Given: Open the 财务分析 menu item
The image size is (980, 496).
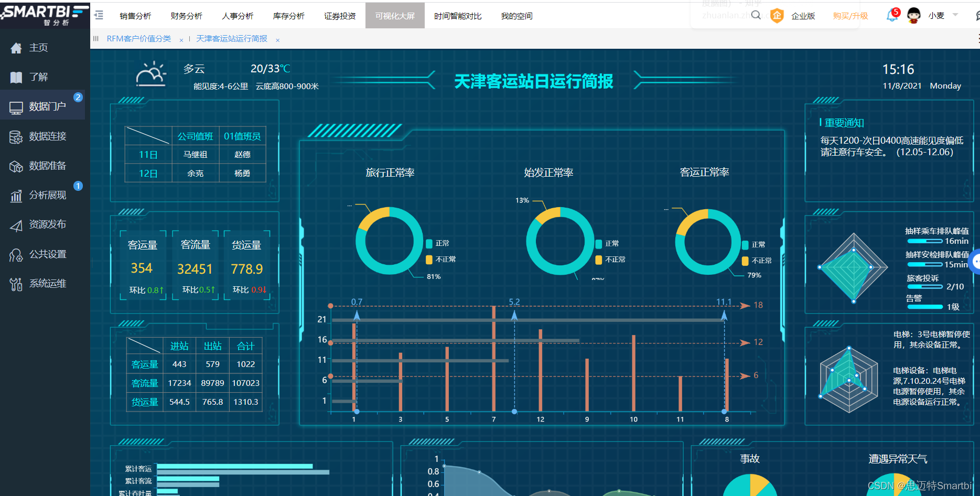Looking at the screenshot, I should tap(186, 15).
